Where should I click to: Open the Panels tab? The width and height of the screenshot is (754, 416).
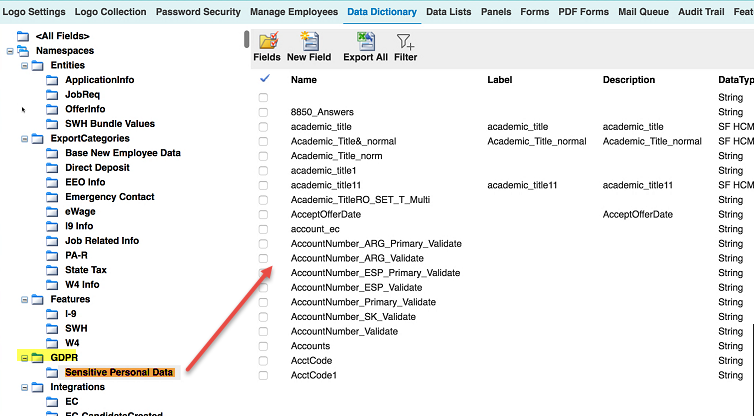[x=496, y=12]
